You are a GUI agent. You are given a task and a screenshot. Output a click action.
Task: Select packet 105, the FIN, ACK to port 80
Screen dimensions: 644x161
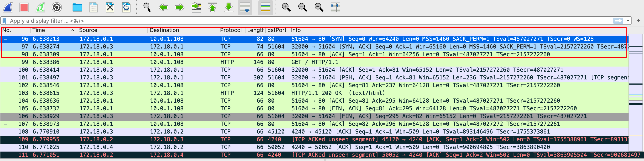click(x=314, y=109)
